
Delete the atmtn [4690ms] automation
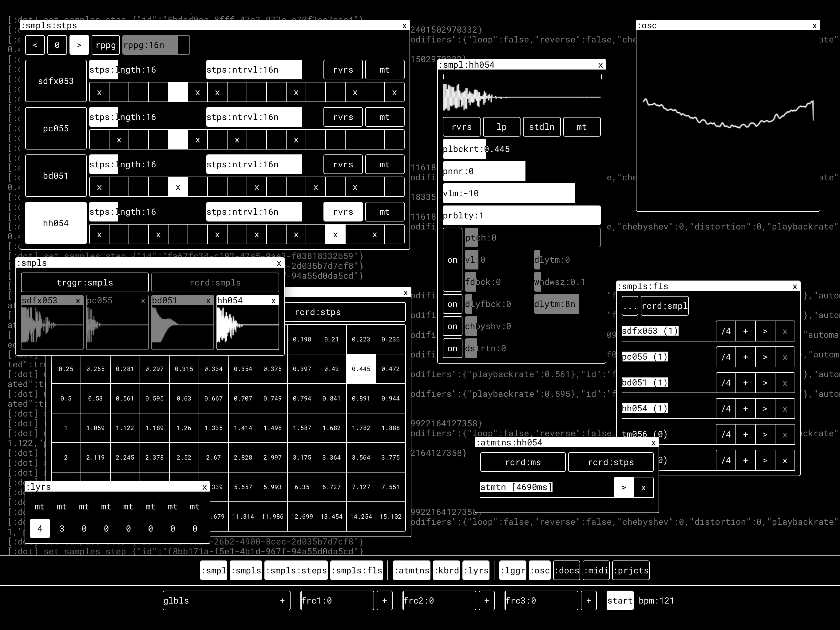(x=643, y=488)
